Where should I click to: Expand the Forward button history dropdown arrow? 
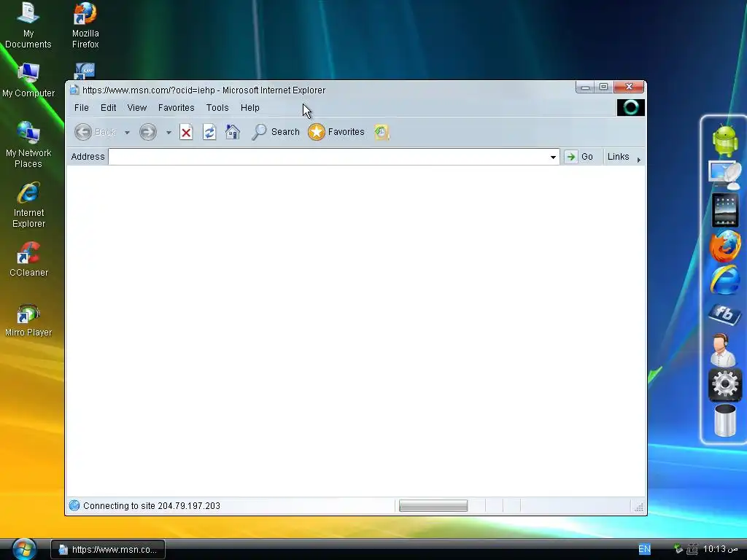click(x=169, y=133)
